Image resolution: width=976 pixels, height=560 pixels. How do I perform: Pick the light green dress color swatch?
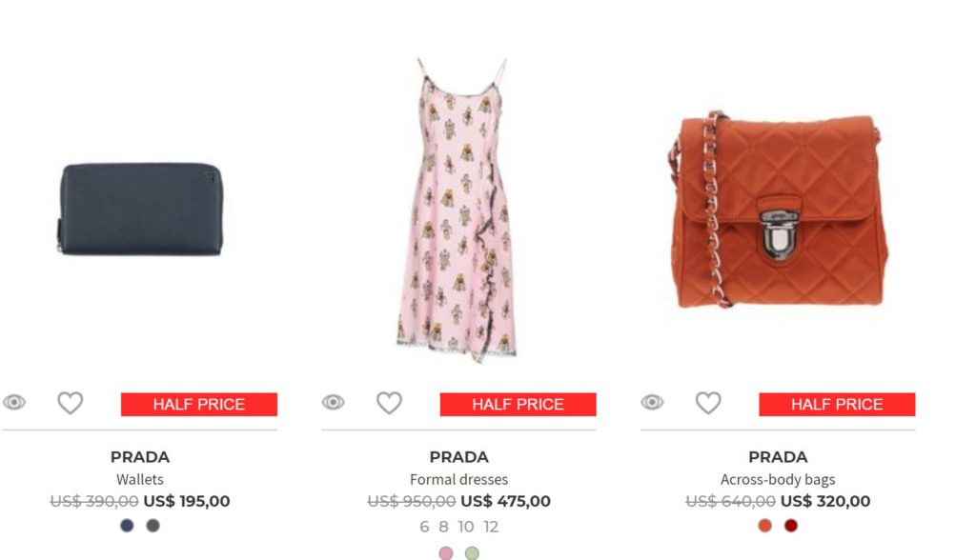pyautogui.click(x=471, y=553)
